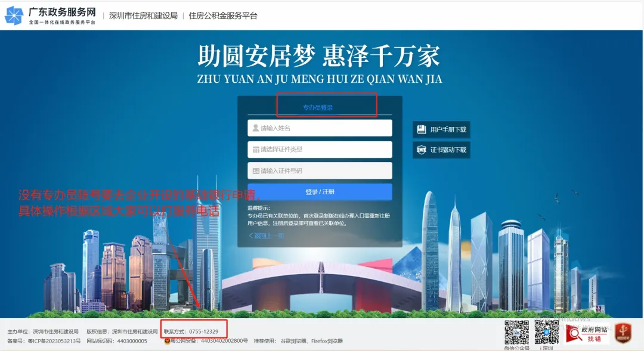Click the 请输入姓名 name input field

pos(320,128)
